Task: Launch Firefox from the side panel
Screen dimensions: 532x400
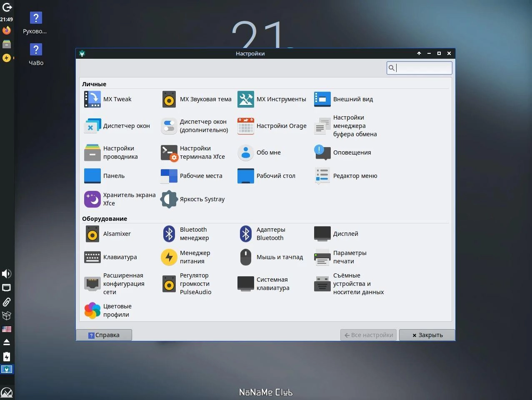Action: click(7, 30)
